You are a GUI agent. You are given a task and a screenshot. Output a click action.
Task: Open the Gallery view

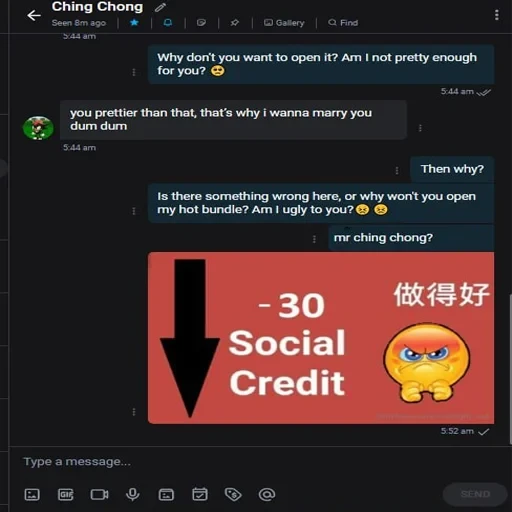(284, 23)
